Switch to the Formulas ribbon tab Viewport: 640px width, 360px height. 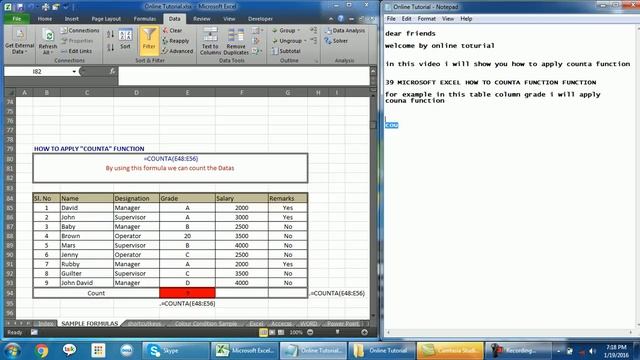pos(145,19)
